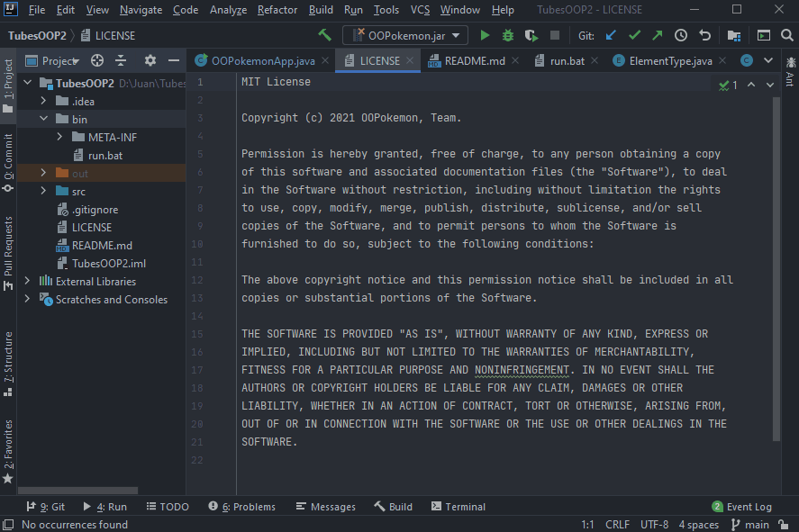Start debugging with the bug icon
The height and width of the screenshot is (532, 799).
coord(507,35)
